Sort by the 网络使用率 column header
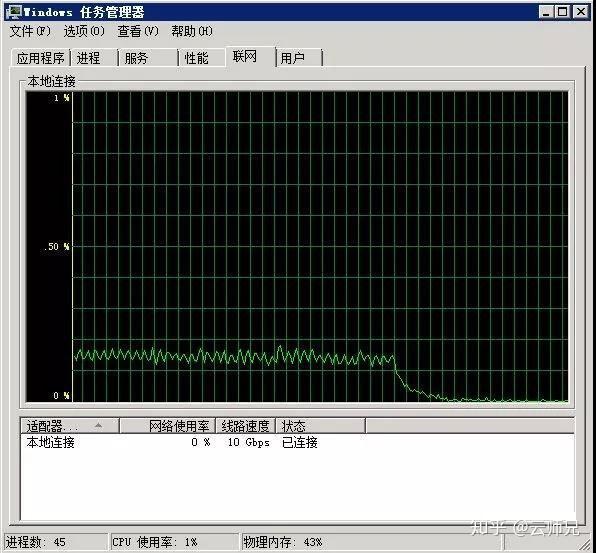596x553 pixels. [x=168, y=426]
